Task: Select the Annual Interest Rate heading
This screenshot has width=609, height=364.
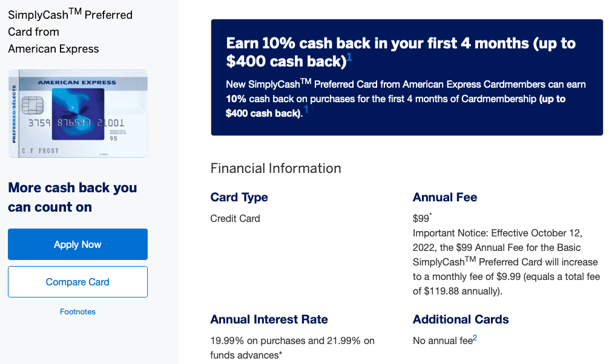Action: tap(269, 319)
